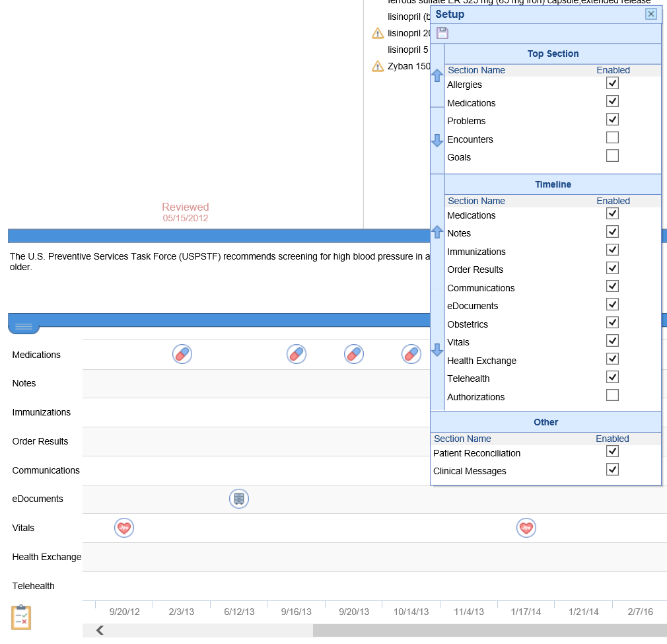Uncheck Medications in Top Section

pos(613,101)
